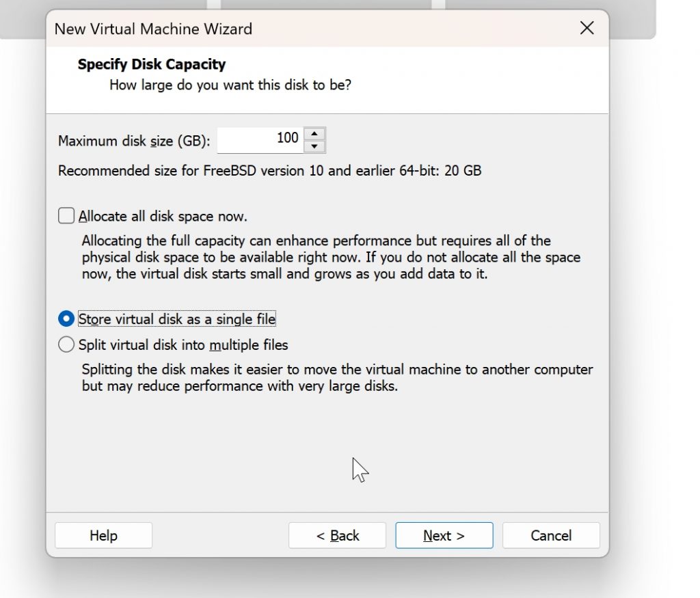Viewport: 700px width, 598px height.
Task: Increase maximum disk size with up arrow
Action: [x=314, y=134]
